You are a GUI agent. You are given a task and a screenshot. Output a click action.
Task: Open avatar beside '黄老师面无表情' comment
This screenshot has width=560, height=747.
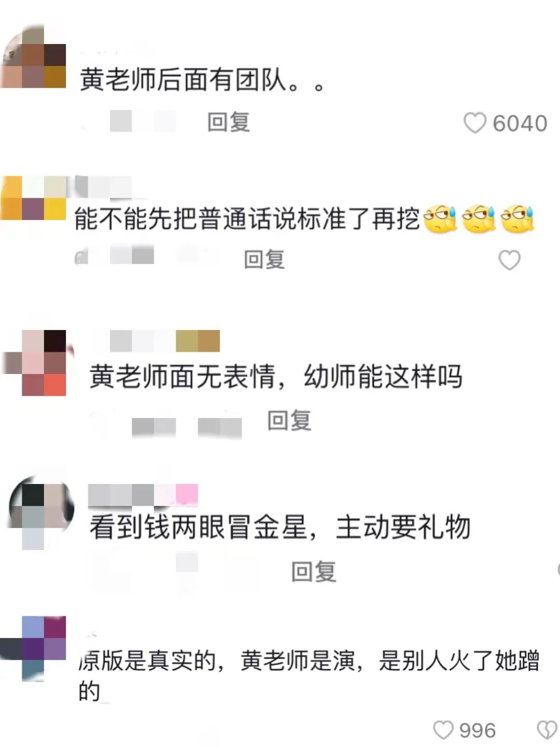[x=36, y=363]
